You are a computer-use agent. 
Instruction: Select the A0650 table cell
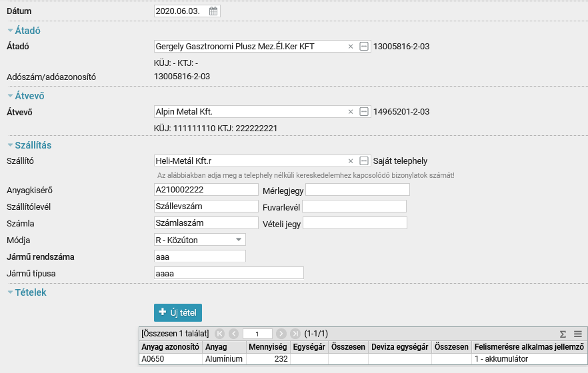pos(170,359)
